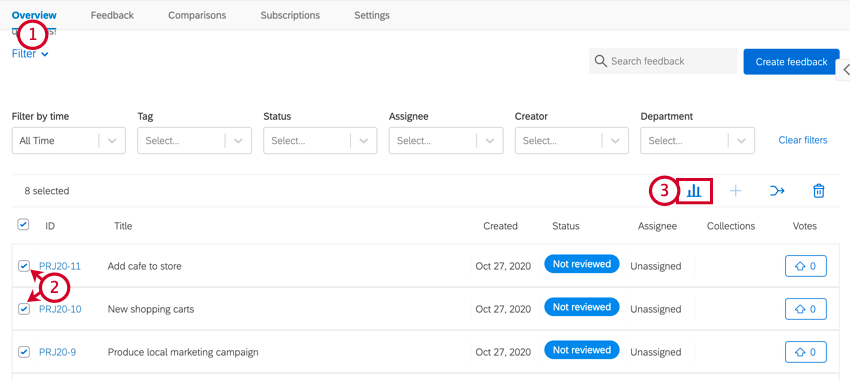Uncheck the select-all checkbox in header

pyautogui.click(x=23, y=224)
